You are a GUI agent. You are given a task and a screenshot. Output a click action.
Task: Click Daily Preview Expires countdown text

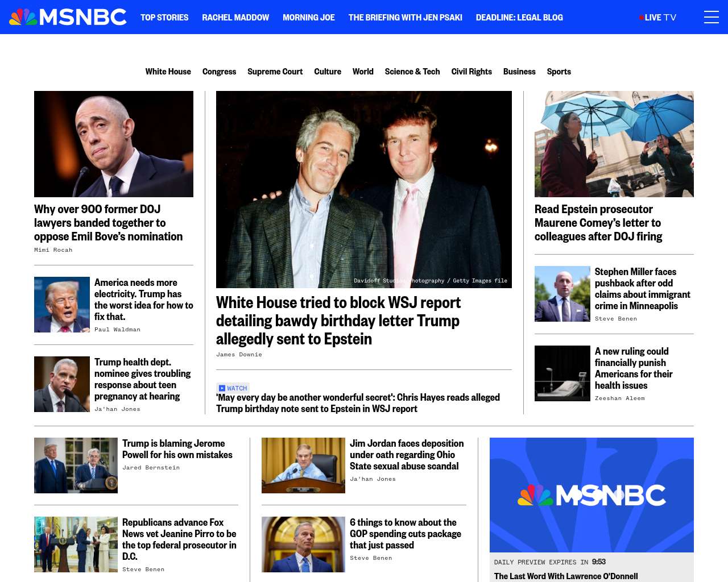pyautogui.click(x=549, y=562)
